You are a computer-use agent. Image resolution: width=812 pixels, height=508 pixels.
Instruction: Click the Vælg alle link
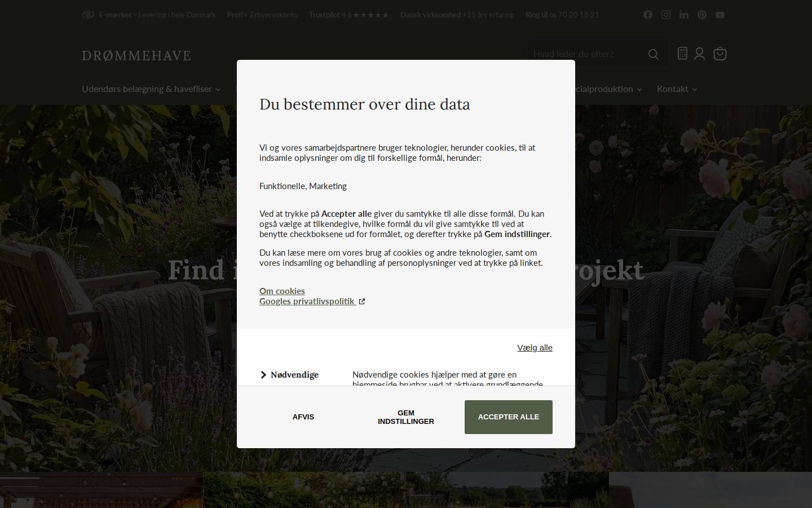pos(535,348)
